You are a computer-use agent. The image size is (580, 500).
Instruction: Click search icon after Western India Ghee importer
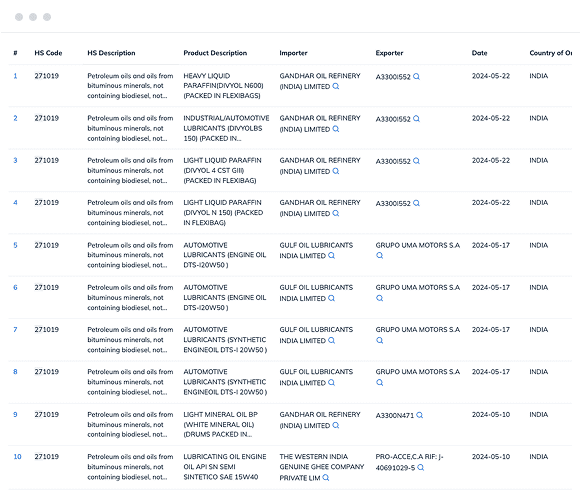[x=326, y=477]
